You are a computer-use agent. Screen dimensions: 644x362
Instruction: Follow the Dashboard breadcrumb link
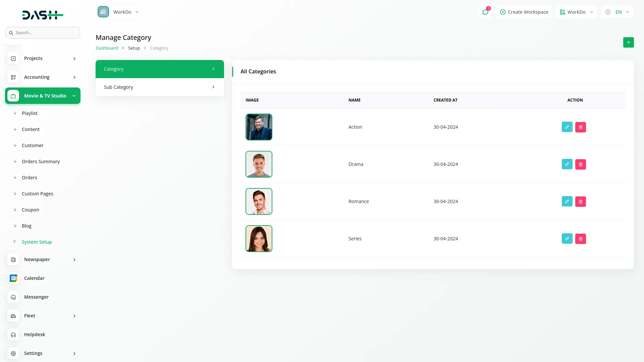point(107,48)
